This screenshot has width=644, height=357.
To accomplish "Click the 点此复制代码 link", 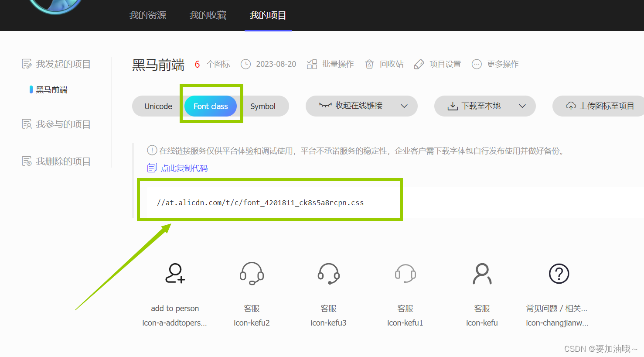I will (x=184, y=168).
